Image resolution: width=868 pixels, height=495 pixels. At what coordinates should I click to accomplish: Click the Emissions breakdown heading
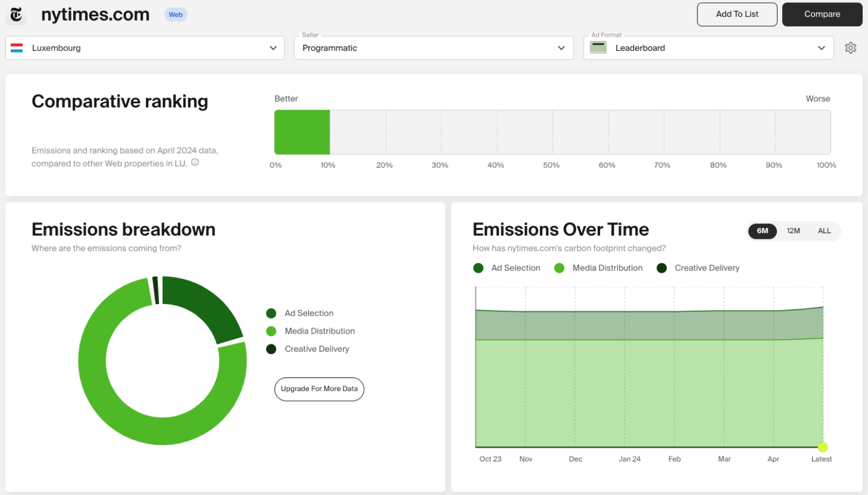click(x=123, y=229)
